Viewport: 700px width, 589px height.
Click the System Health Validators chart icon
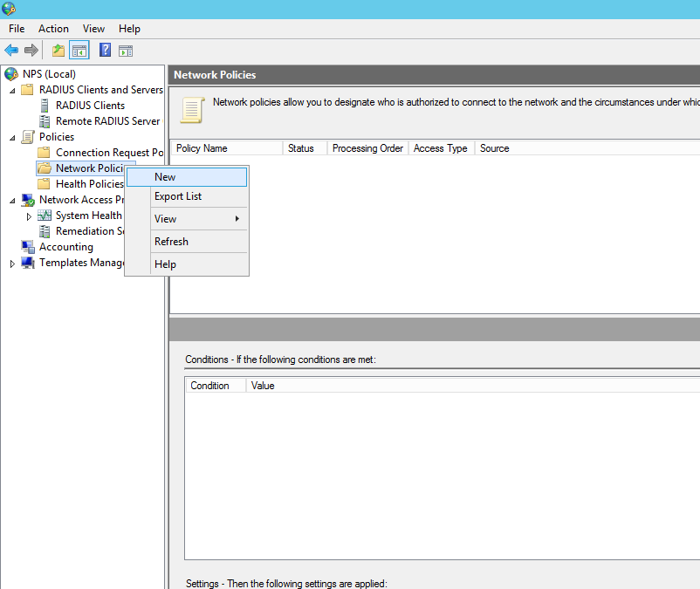tap(45, 216)
